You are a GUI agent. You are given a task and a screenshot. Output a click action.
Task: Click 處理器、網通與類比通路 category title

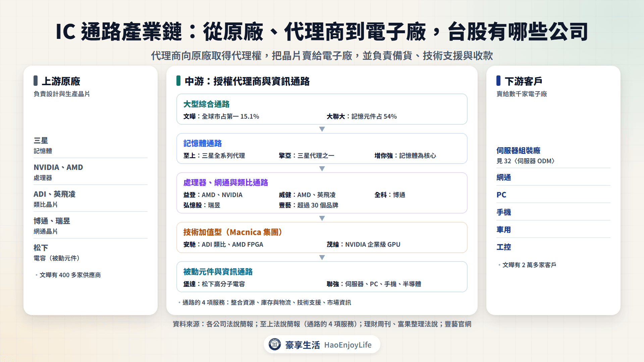click(x=226, y=183)
